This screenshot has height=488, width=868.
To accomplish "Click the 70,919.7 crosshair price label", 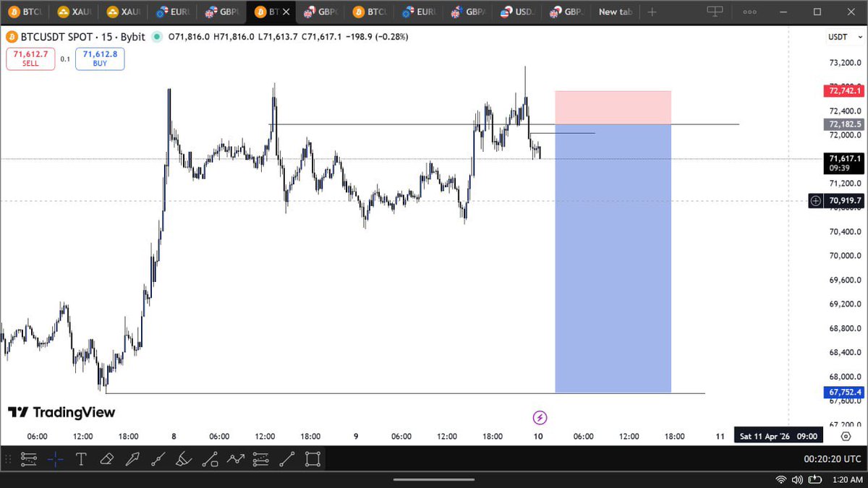I will [844, 201].
